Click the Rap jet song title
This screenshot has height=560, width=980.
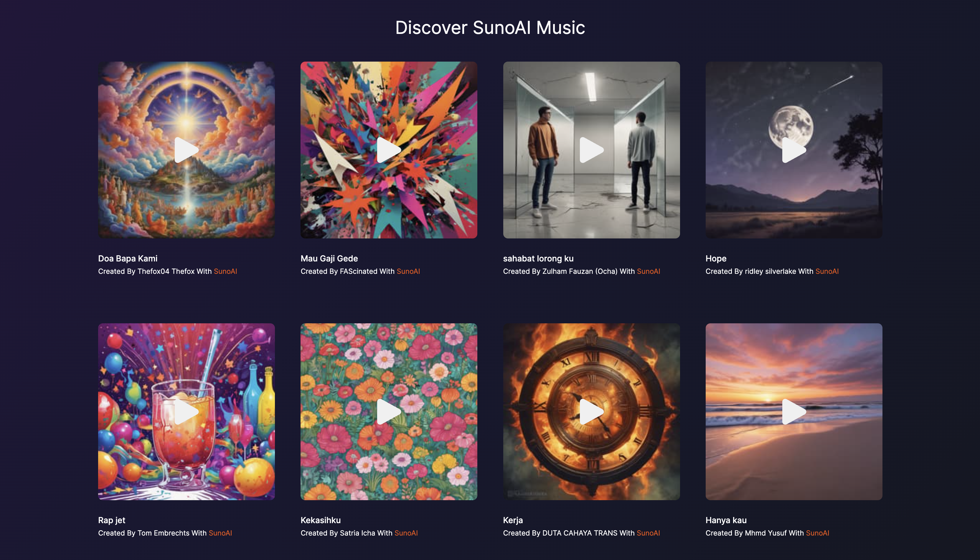click(111, 521)
